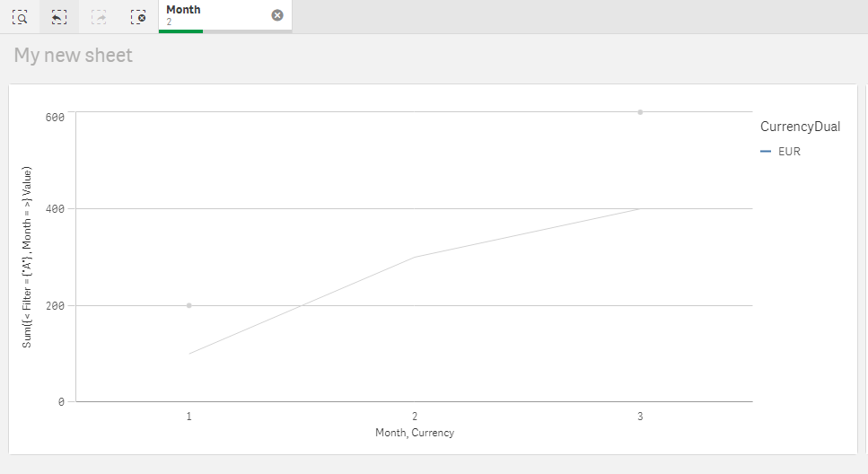Click x-axis label 1

(x=189, y=417)
